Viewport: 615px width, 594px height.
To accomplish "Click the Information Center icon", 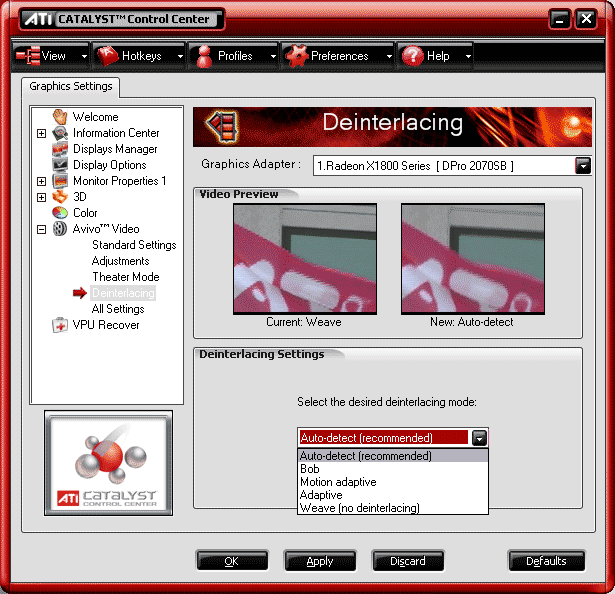I will pos(60,133).
